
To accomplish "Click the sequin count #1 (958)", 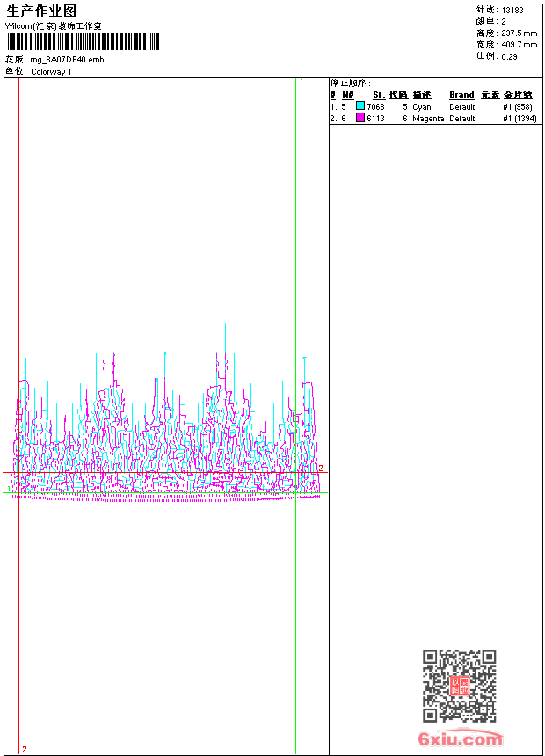I will pyautogui.click(x=518, y=107).
